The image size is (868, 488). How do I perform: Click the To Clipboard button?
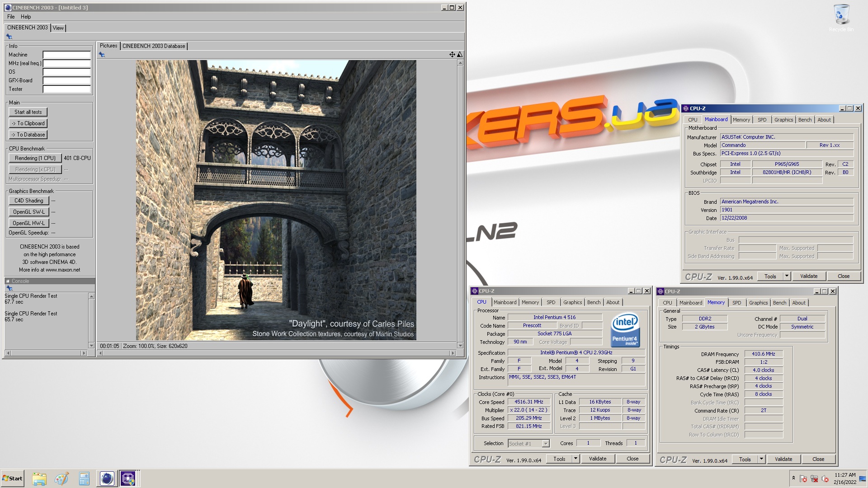coord(28,123)
